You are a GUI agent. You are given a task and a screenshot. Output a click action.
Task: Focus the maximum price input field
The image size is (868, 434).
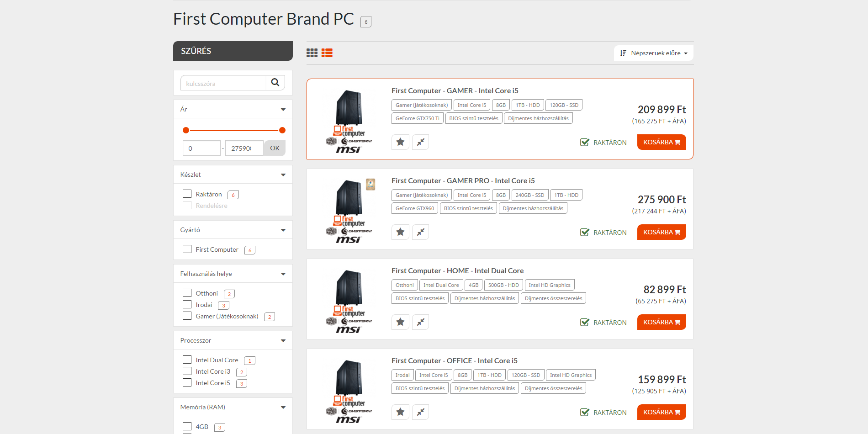click(x=244, y=148)
